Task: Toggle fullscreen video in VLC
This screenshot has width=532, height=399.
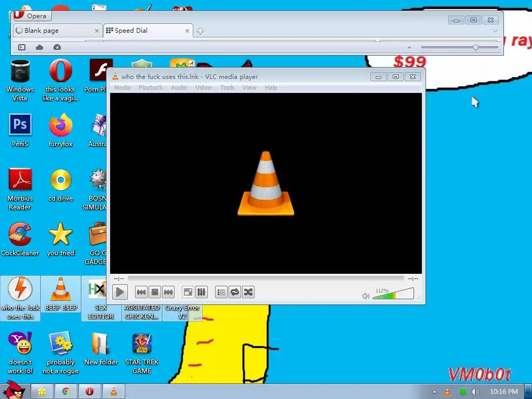Action: (x=188, y=292)
